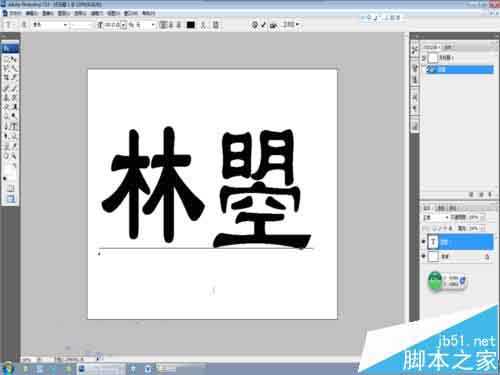Select the Shape tool
The width and height of the screenshot is (500, 375).
14,136
